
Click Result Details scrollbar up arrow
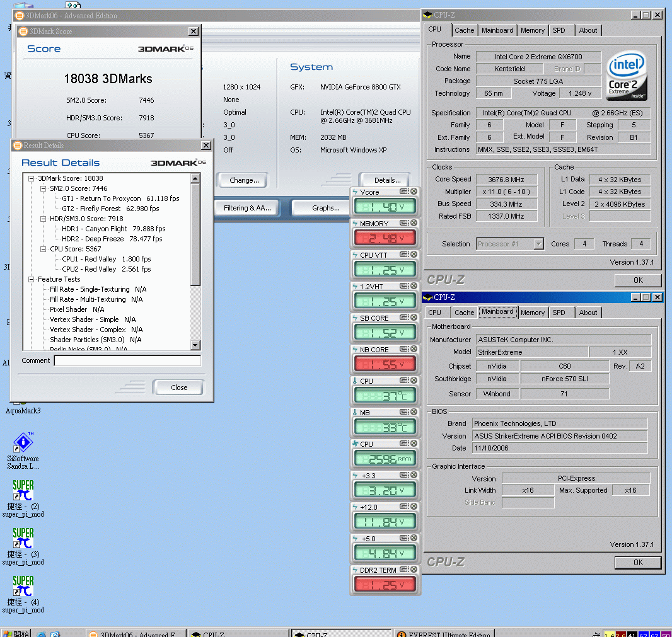tap(195, 178)
